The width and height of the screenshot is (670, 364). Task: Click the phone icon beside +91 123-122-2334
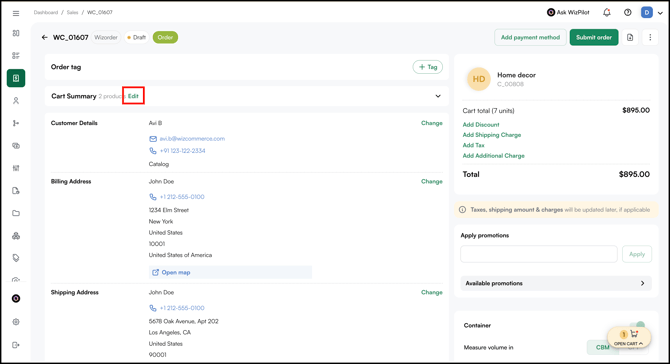pyautogui.click(x=153, y=151)
